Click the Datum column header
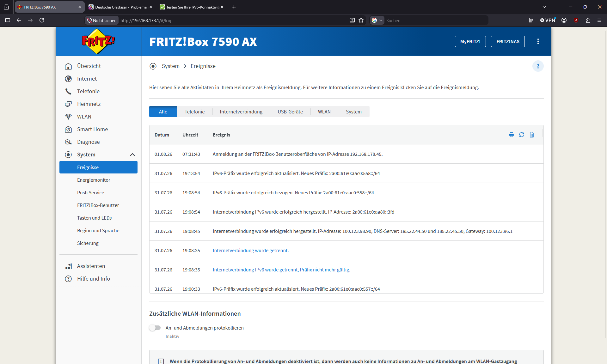 point(162,135)
